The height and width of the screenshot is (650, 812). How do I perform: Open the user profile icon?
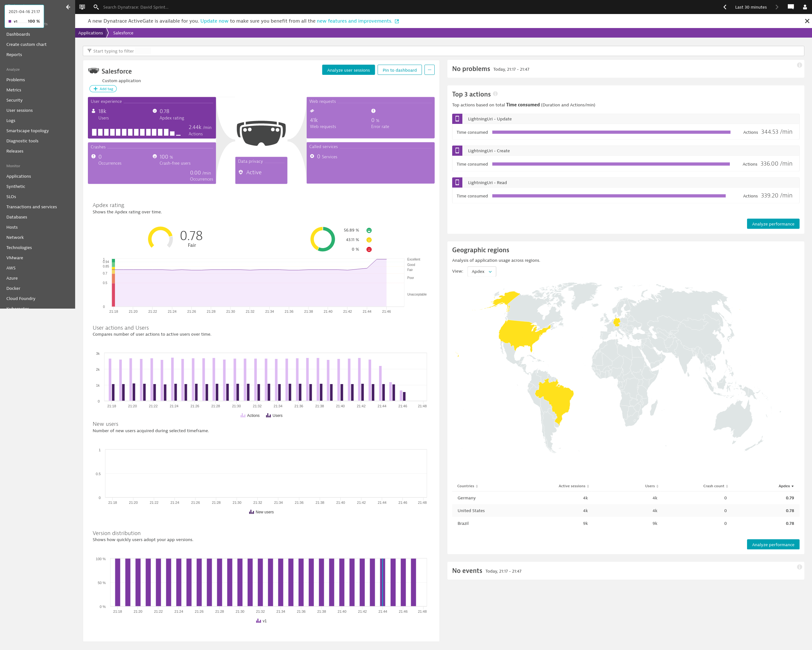coord(805,7)
